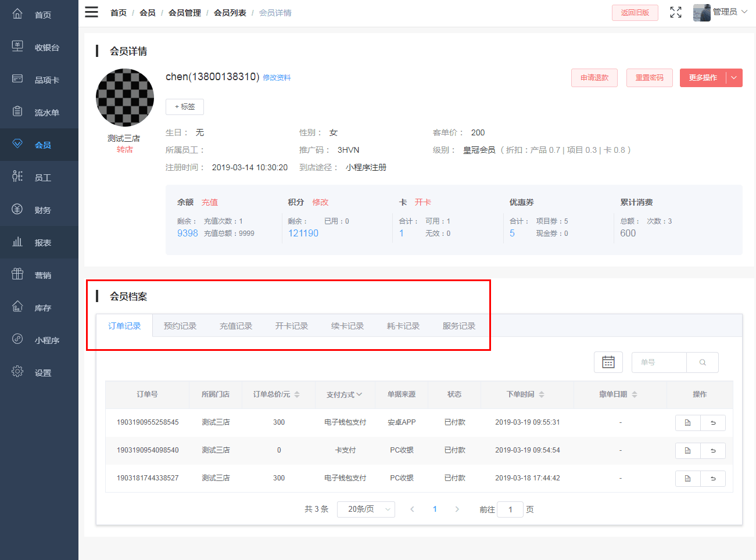Image resolution: width=756 pixels, height=560 pixels.
Task: Switch to 开卡记录 tab
Action: pos(292,326)
